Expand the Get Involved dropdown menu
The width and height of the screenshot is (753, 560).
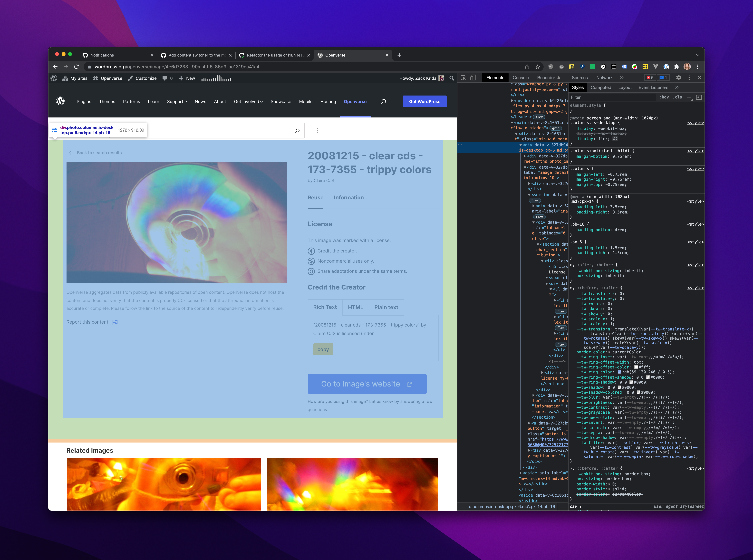click(x=248, y=102)
